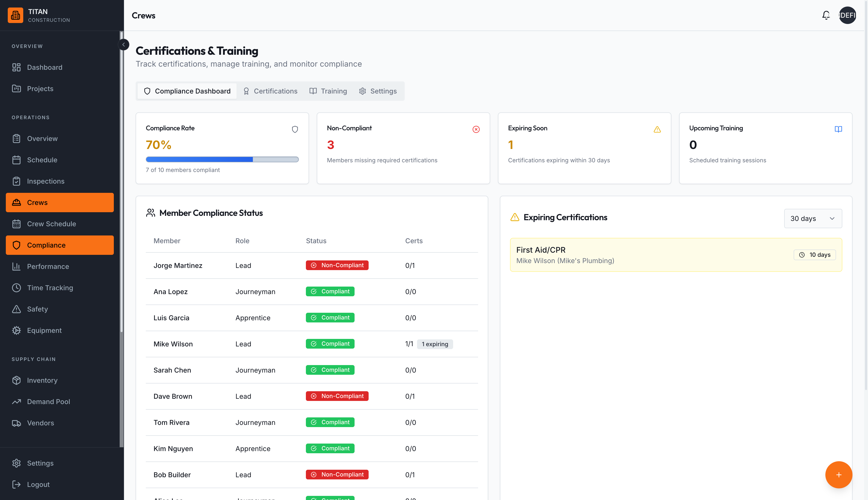Click the Time Tracking clock icon
Viewport: 868px width, 500px height.
[x=16, y=288]
